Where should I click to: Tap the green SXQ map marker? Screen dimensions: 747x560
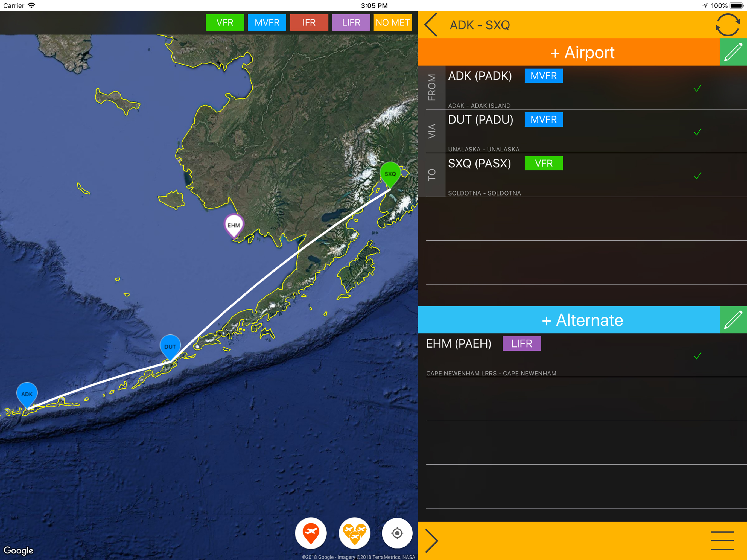pos(390,174)
